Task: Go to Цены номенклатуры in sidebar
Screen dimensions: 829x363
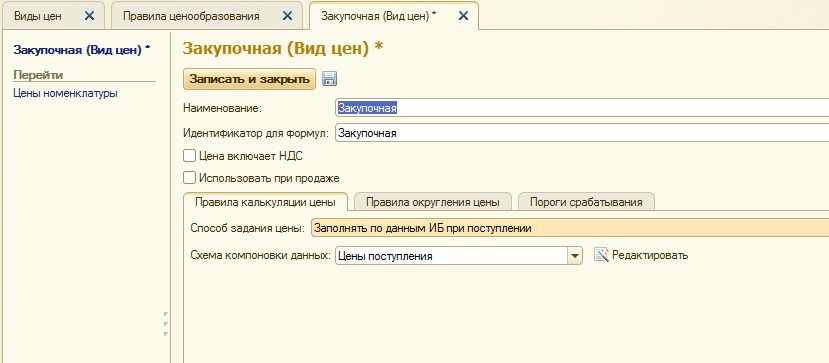Action: 66,94
